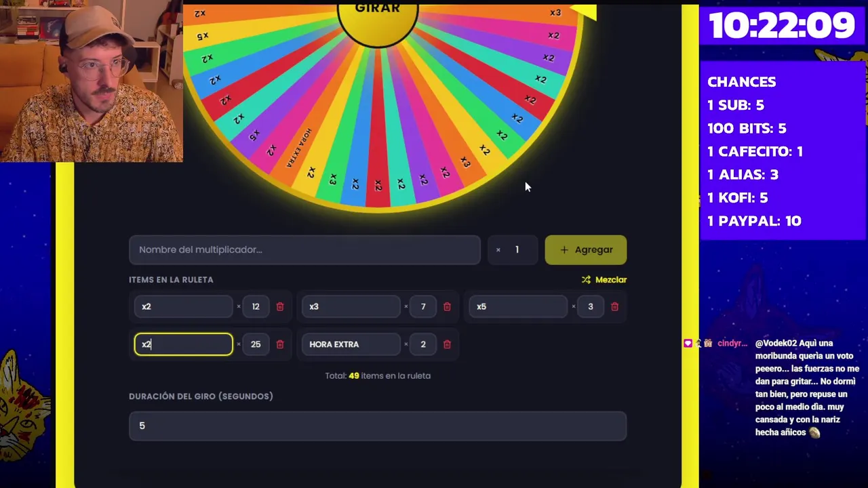Shuffle items with the Mezclar button
Screen dimensions: 868x488
[604, 279]
